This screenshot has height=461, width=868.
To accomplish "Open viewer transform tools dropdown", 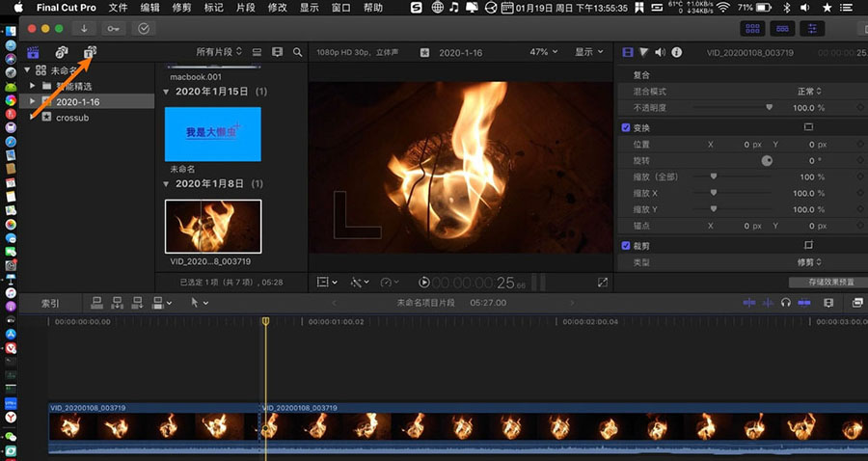I will (x=327, y=283).
